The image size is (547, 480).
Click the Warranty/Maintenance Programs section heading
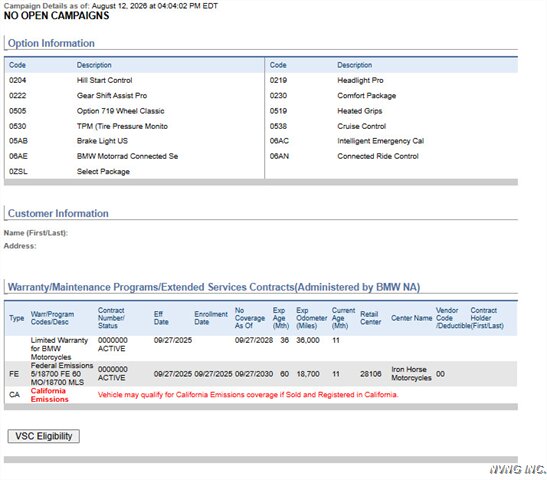click(x=214, y=287)
